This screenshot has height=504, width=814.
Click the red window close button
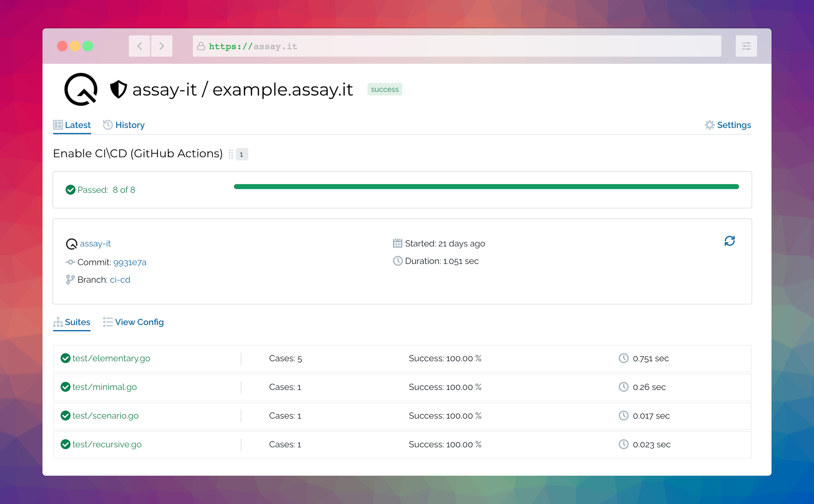[62, 46]
